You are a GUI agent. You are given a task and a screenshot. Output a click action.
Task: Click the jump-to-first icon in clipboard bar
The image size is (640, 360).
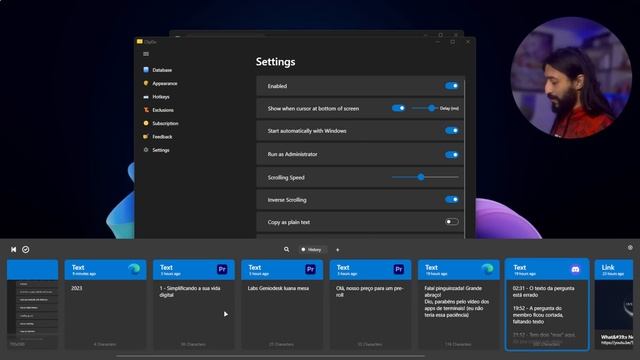pos(13,249)
